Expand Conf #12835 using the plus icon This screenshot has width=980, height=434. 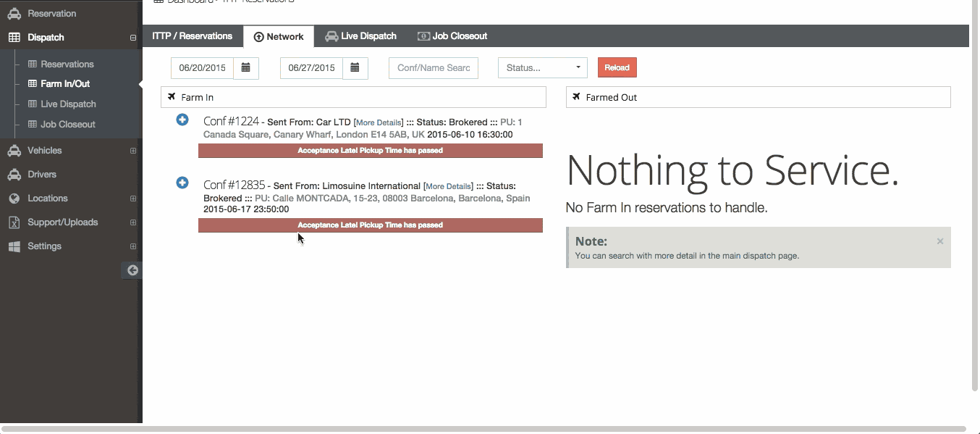pos(182,183)
